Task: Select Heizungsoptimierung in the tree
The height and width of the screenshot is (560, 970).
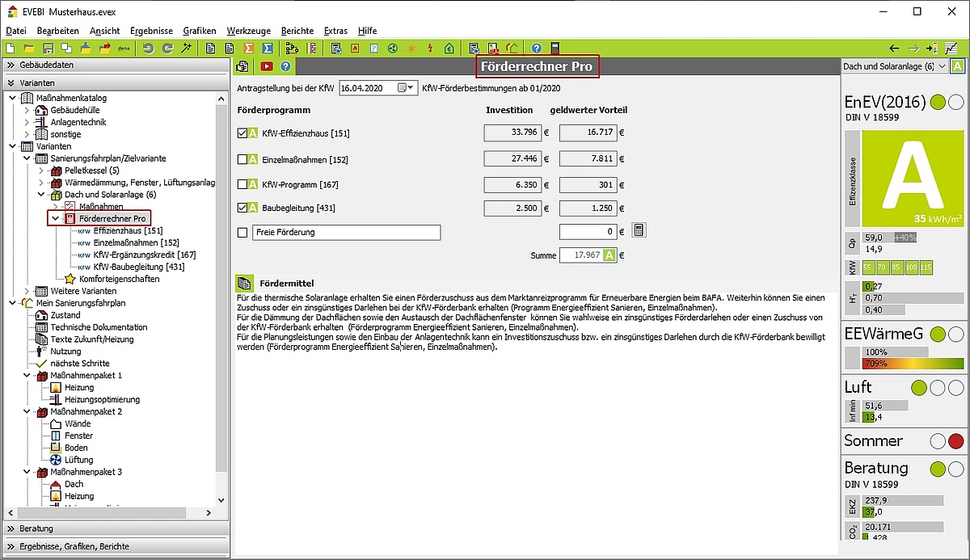Action: 102,399
